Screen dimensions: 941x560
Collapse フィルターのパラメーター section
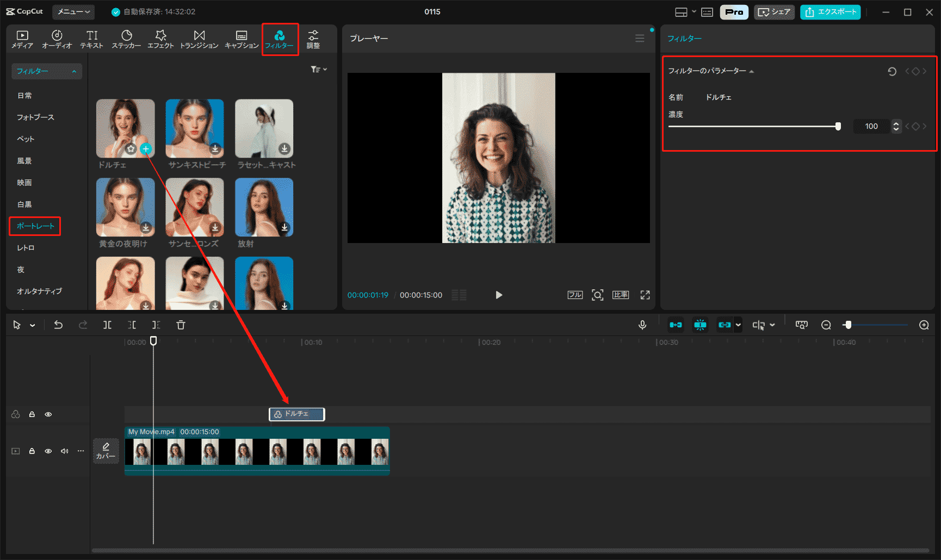click(752, 70)
